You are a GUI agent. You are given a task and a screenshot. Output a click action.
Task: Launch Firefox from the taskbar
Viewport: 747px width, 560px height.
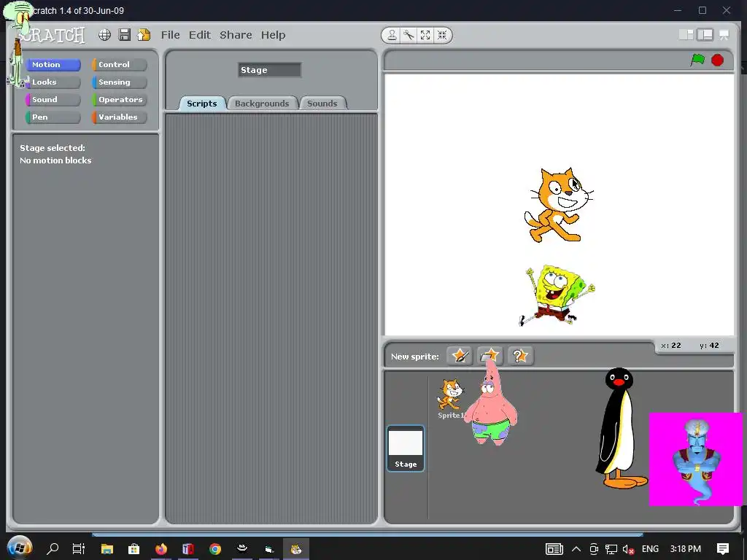(161, 549)
